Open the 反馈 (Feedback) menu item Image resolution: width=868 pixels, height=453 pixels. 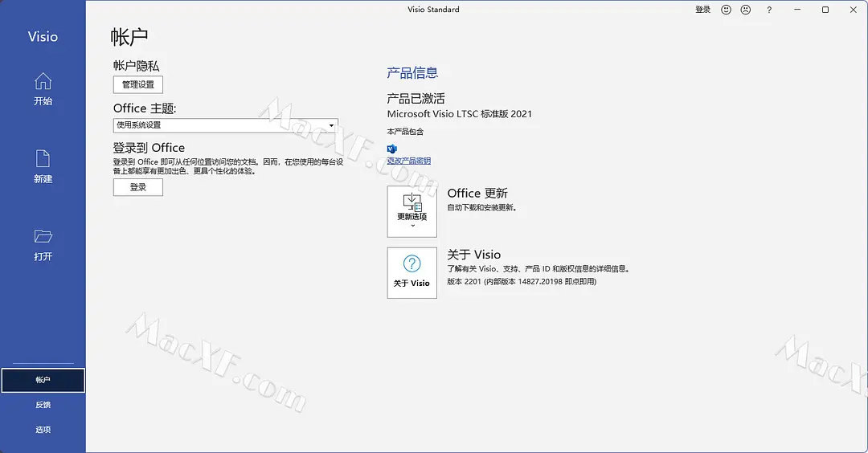43,405
